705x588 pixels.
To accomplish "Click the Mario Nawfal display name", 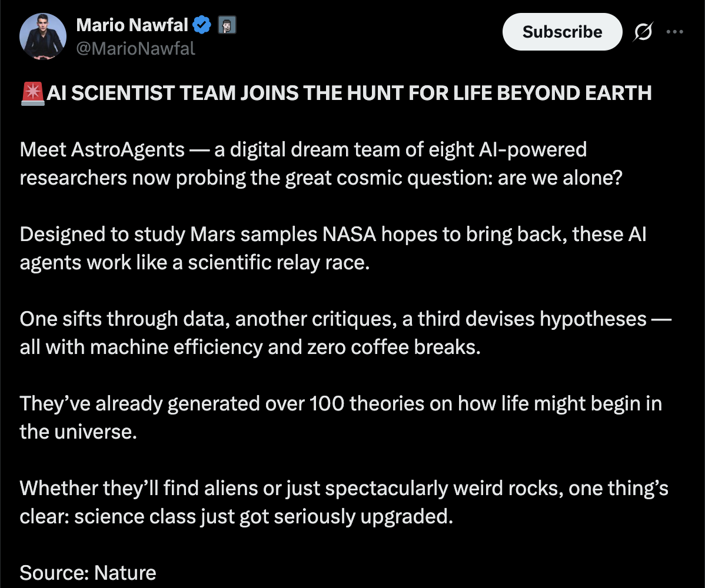I will (x=132, y=25).
